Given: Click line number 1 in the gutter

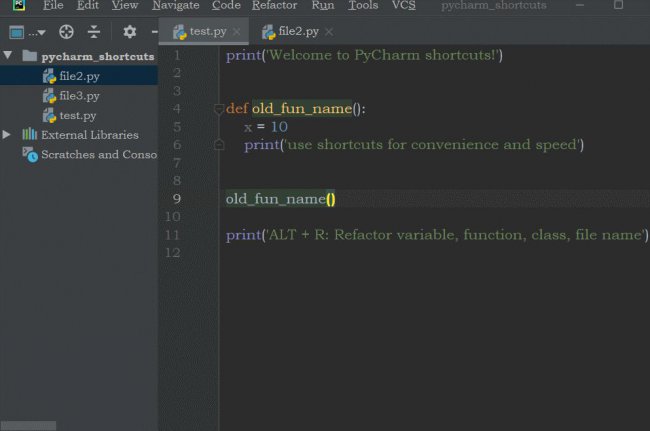Looking at the screenshot, I should coord(177,55).
